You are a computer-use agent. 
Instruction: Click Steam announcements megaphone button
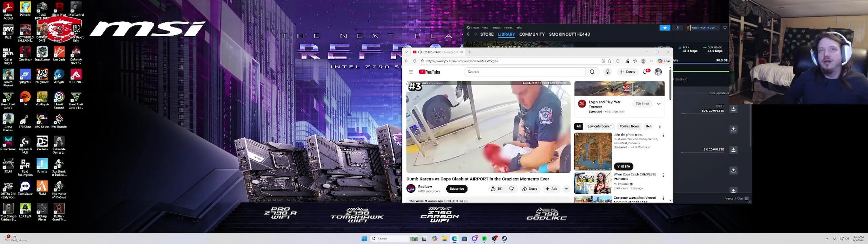point(665,28)
